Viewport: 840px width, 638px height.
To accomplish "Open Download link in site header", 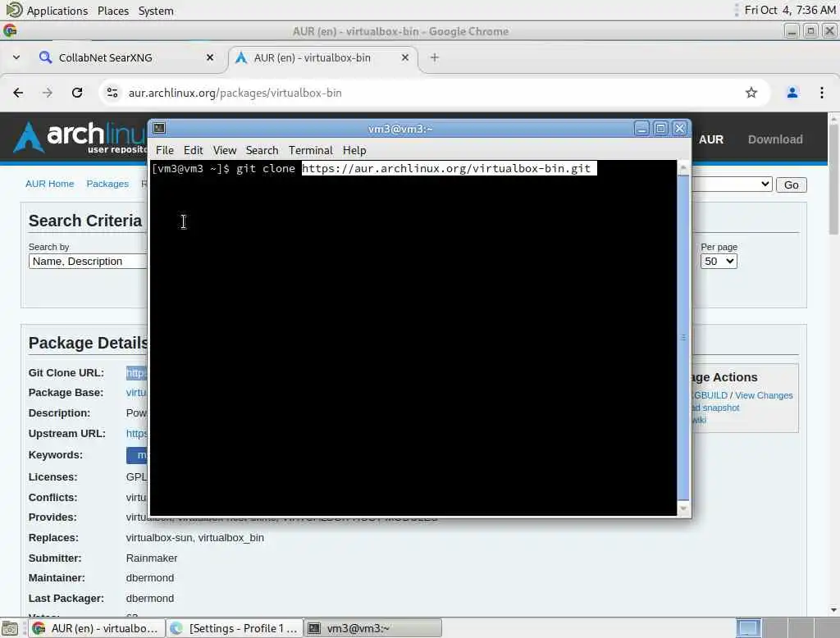I will [x=775, y=139].
